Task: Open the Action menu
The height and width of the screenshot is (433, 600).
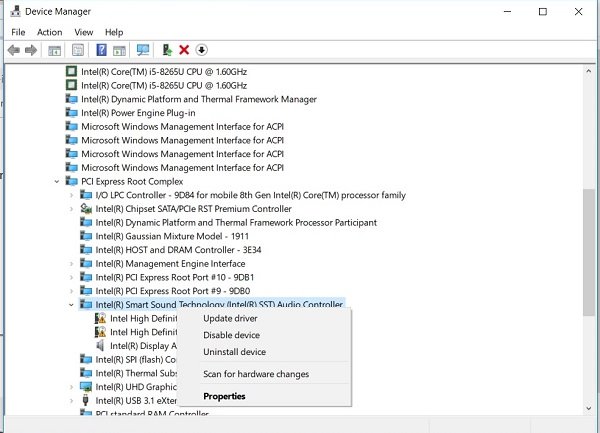Action: 50,32
